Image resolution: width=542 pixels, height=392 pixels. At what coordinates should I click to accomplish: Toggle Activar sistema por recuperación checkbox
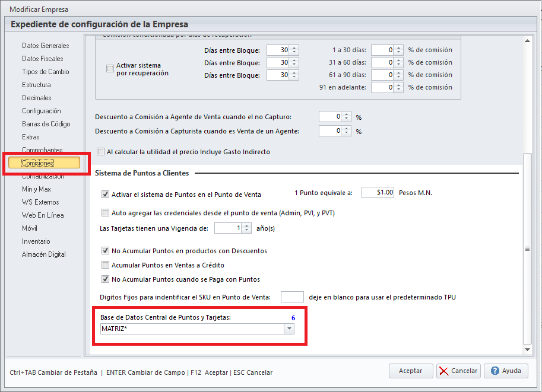click(x=110, y=69)
